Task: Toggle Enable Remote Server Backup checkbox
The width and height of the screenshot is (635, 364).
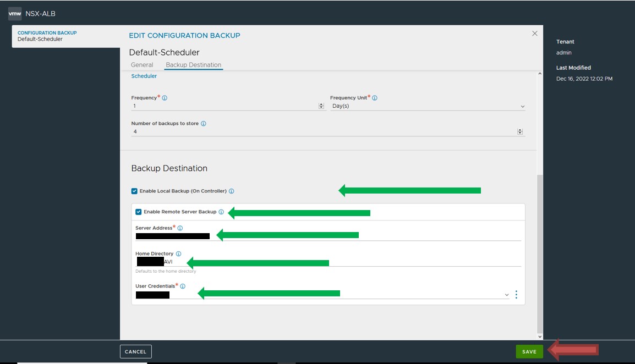Action: tap(139, 212)
